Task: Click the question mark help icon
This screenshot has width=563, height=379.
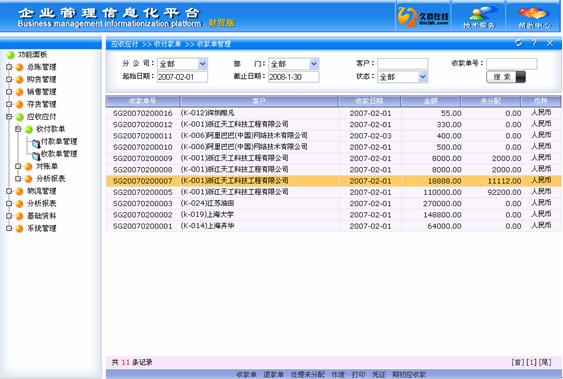Action: (534, 43)
